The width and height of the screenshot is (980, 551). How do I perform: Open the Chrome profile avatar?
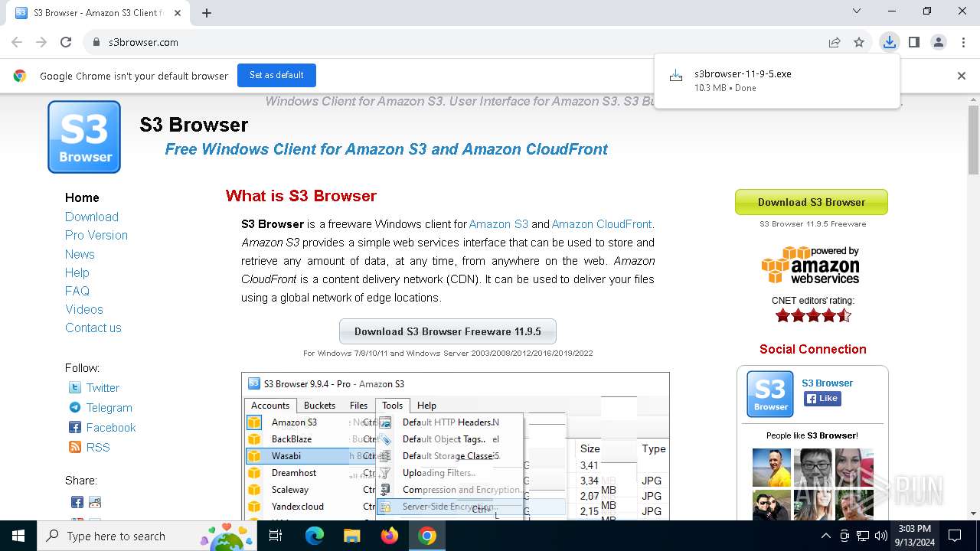tap(939, 42)
